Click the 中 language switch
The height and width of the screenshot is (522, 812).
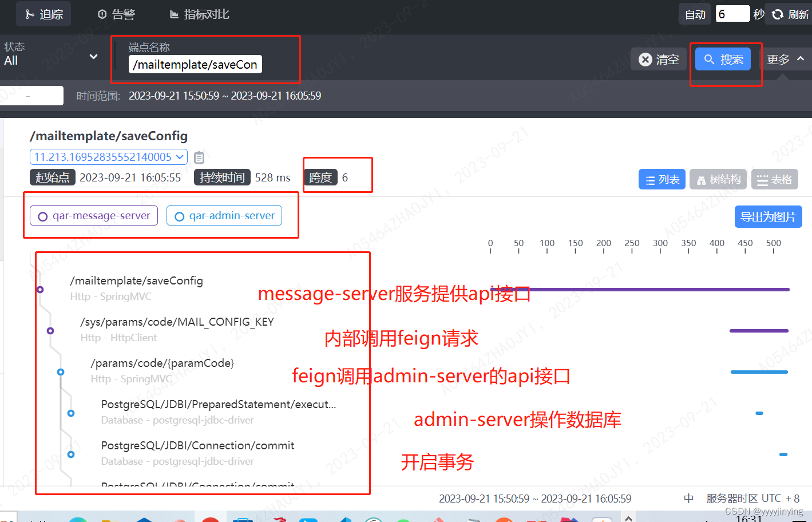(689, 499)
